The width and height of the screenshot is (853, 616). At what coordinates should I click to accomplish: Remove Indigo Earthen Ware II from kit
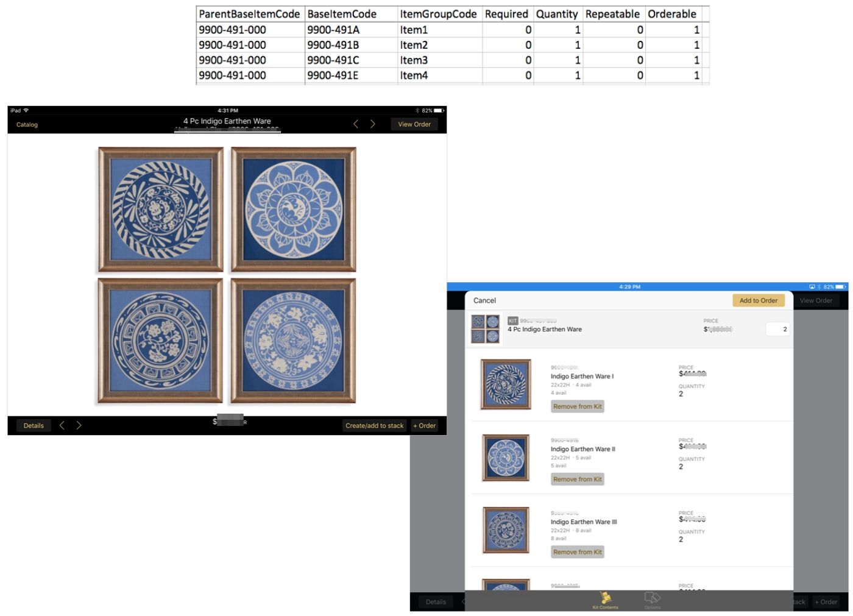(x=578, y=480)
